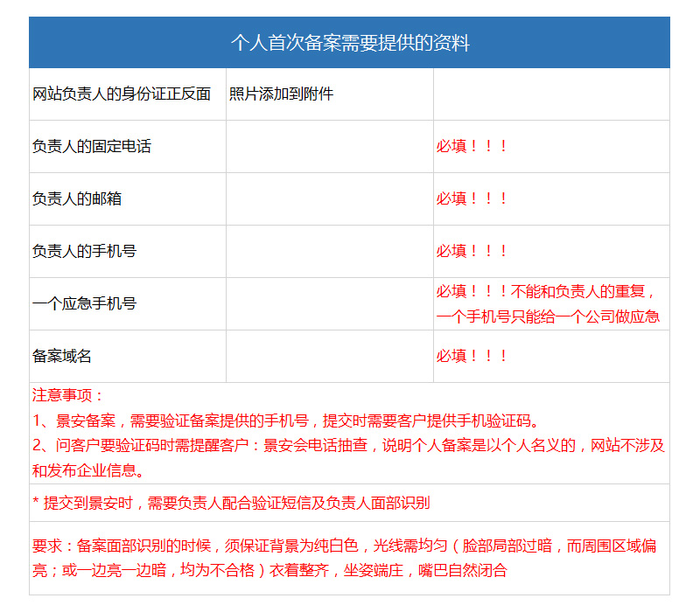
Task: Click '必填！！！' in the 邮箱 row
Action: pos(472,199)
